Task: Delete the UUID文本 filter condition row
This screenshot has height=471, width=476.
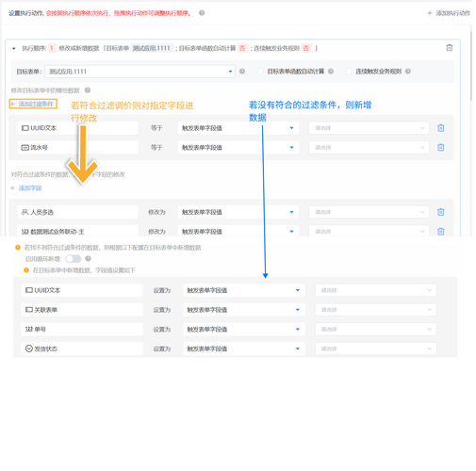Action: (441, 128)
